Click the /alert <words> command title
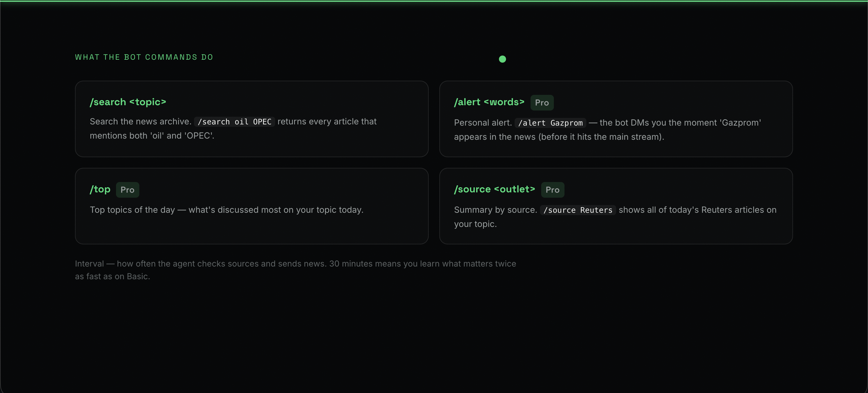 click(x=489, y=102)
